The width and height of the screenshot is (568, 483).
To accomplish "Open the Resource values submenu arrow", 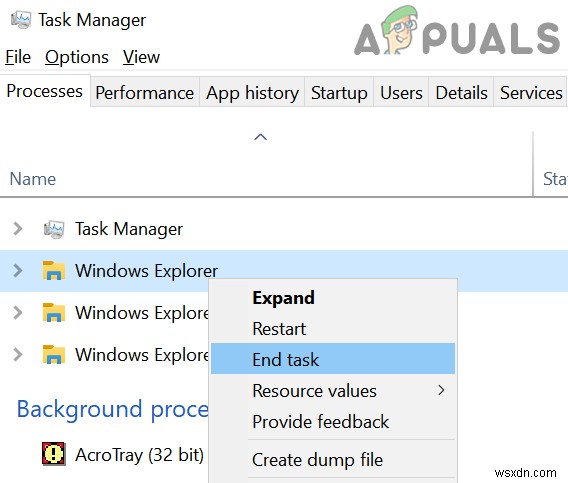I will click(x=441, y=390).
